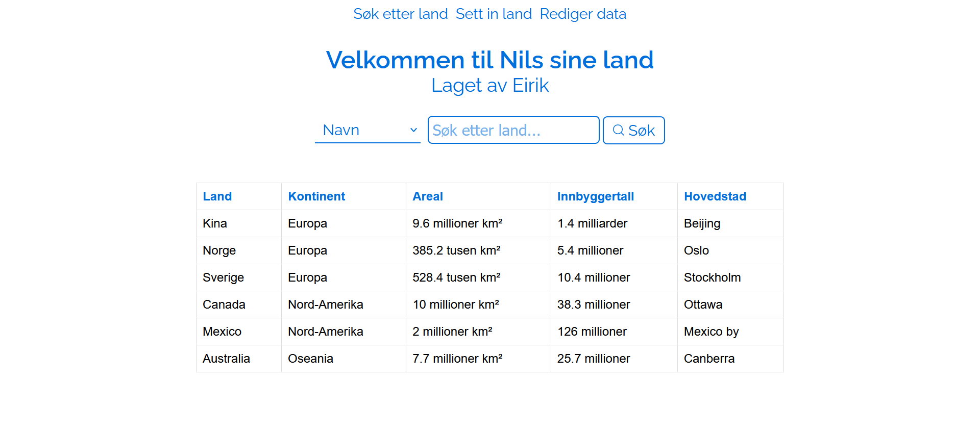Click the Innbyggertall column header
Image resolution: width=980 pixels, height=429 pixels.
point(595,196)
